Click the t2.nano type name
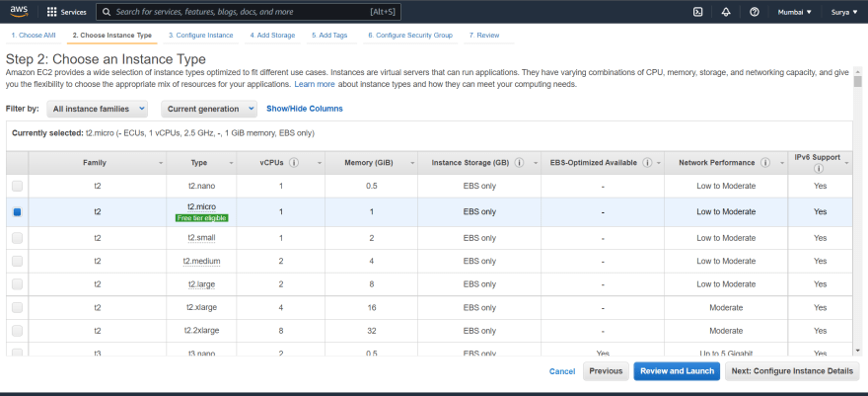 click(x=201, y=186)
